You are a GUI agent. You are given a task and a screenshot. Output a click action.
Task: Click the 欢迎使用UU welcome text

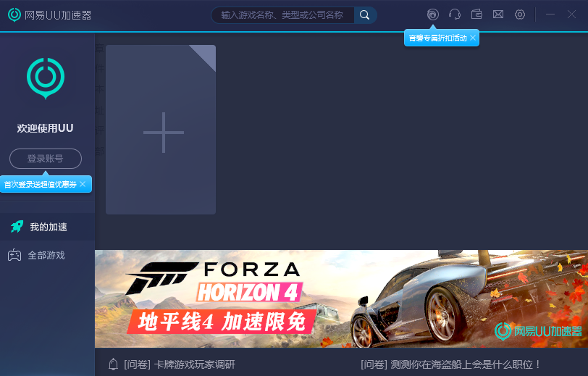(x=46, y=128)
